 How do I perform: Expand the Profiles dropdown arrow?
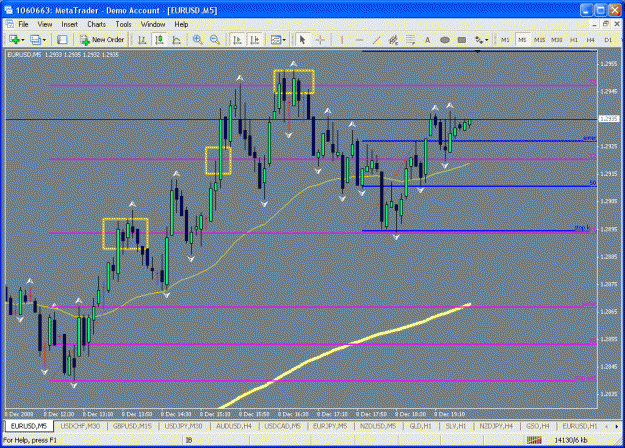click(x=44, y=40)
